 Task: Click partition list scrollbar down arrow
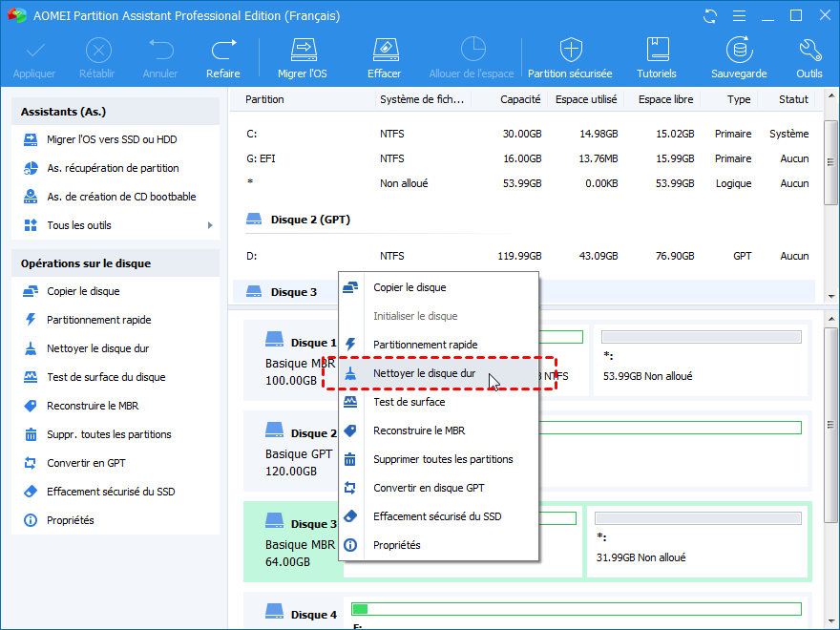(830, 296)
